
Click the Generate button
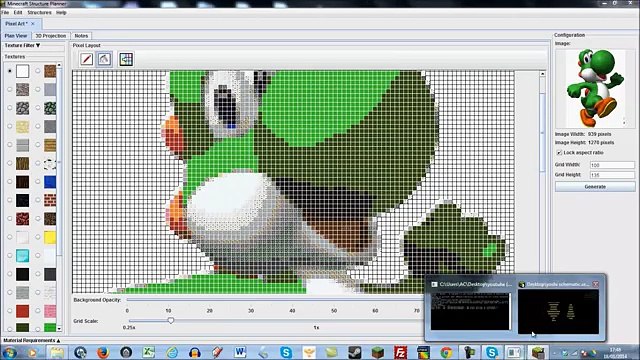point(595,187)
